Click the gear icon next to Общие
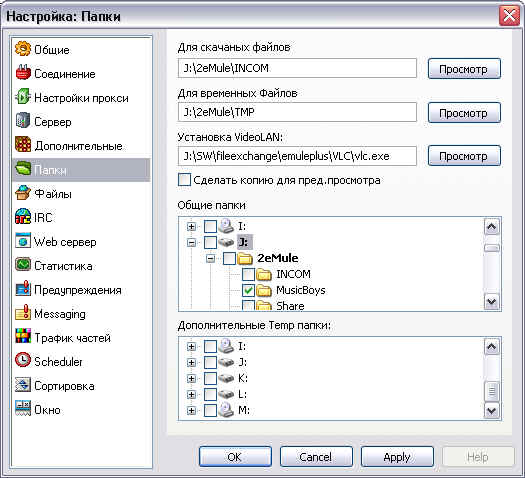 pos(23,49)
